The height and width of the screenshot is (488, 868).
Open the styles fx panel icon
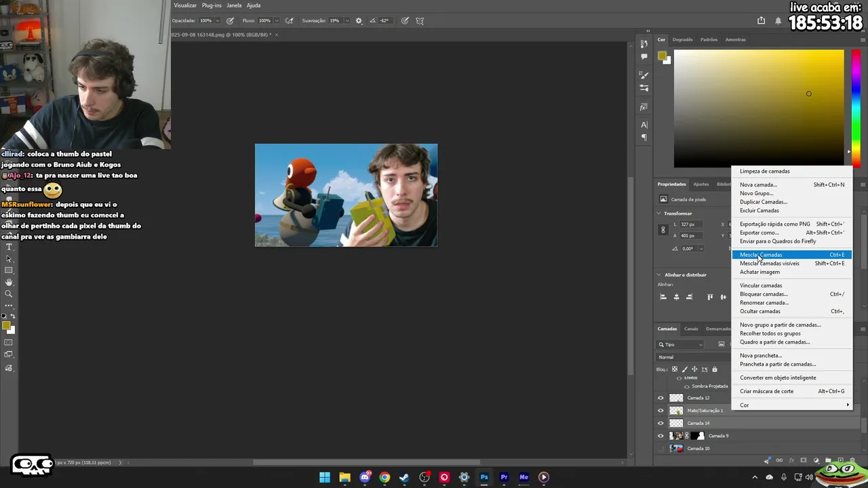click(644, 107)
